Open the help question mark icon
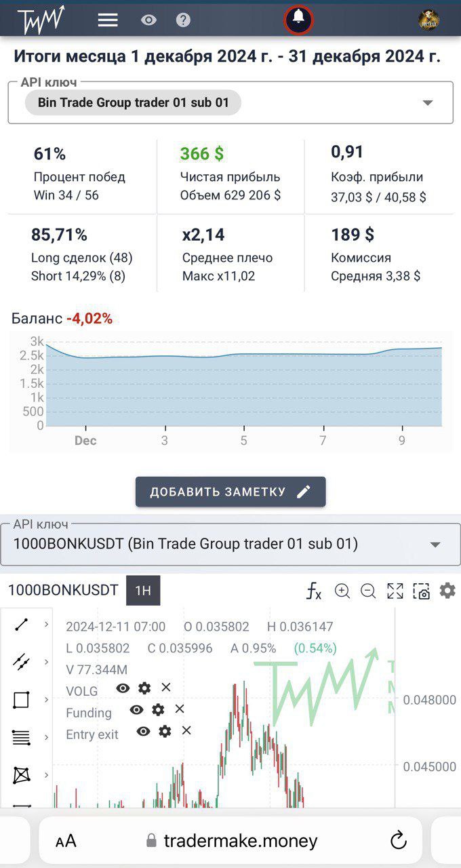This screenshot has width=461, height=868. [183, 20]
